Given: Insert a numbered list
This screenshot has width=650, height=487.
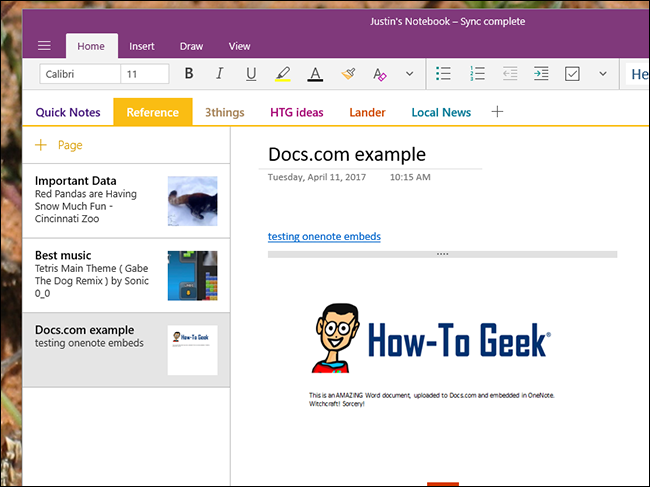Looking at the screenshot, I should pyautogui.click(x=477, y=74).
